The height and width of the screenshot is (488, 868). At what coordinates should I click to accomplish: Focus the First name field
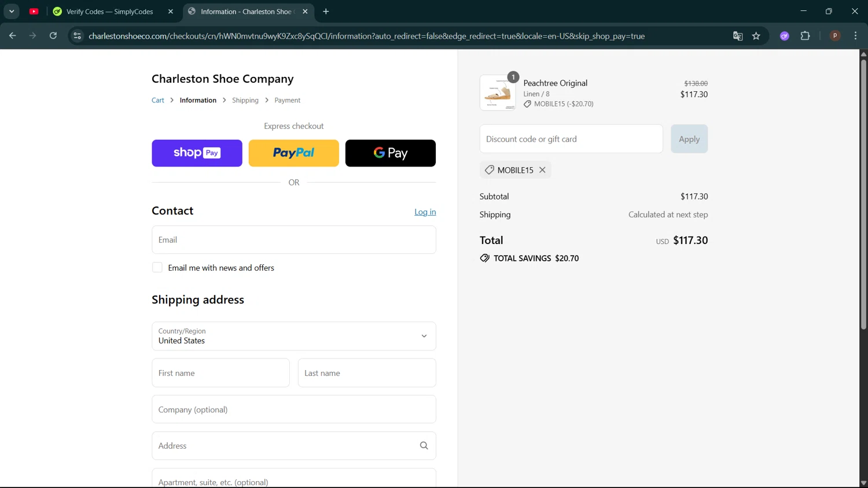(220, 373)
